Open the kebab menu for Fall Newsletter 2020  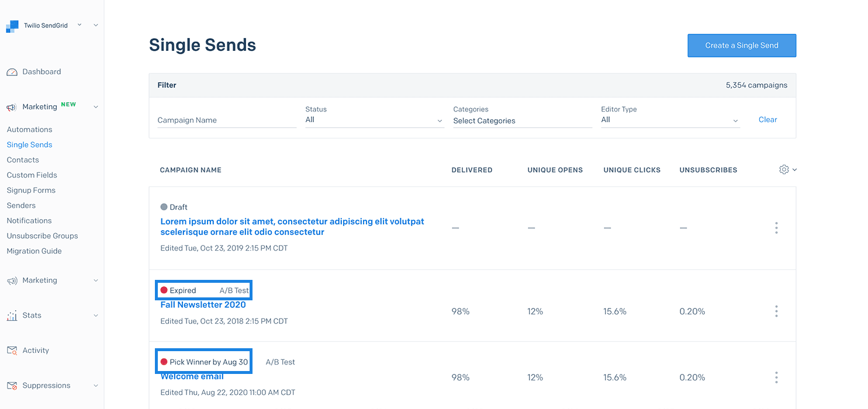(x=776, y=311)
